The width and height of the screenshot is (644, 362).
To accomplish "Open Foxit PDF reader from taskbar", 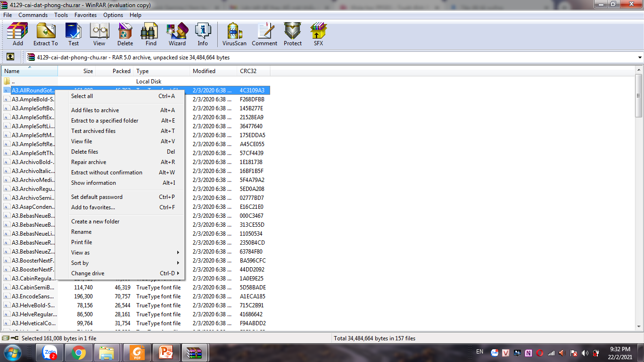I will (x=137, y=353).
